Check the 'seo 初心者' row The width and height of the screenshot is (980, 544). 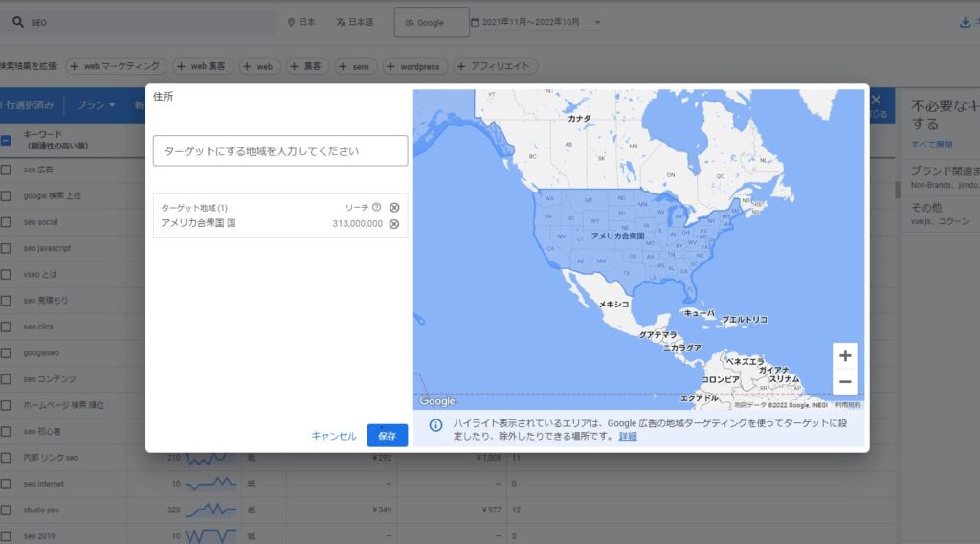coord(6,431)
